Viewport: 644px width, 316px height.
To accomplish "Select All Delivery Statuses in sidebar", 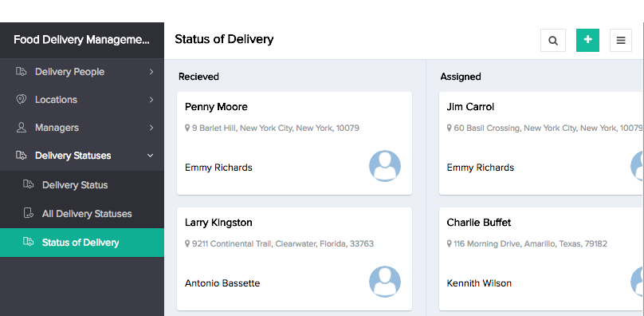I will pyautogui.click(x=82, y=214).
